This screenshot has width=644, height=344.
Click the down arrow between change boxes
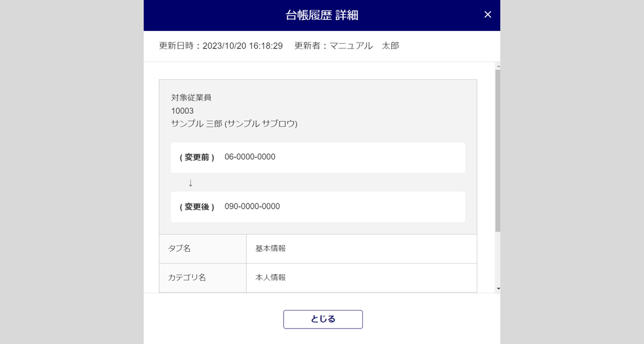coord(191,183)
